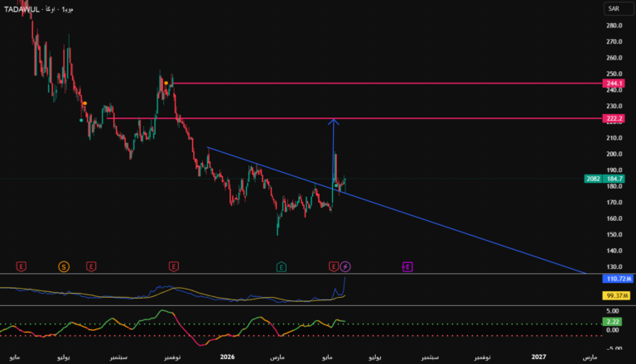
Task: Click the green 2.22 oscillator value label
Action: click(x=612, y=322)
